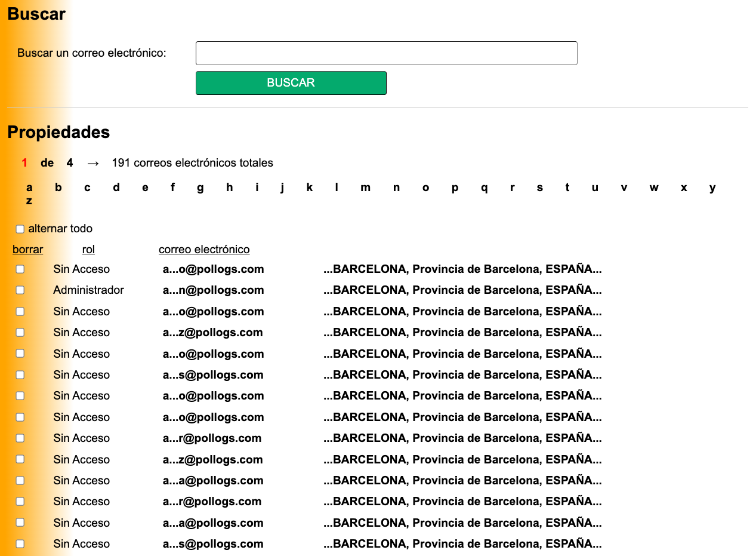Click the 'Buscar' page title

(36, 14)
